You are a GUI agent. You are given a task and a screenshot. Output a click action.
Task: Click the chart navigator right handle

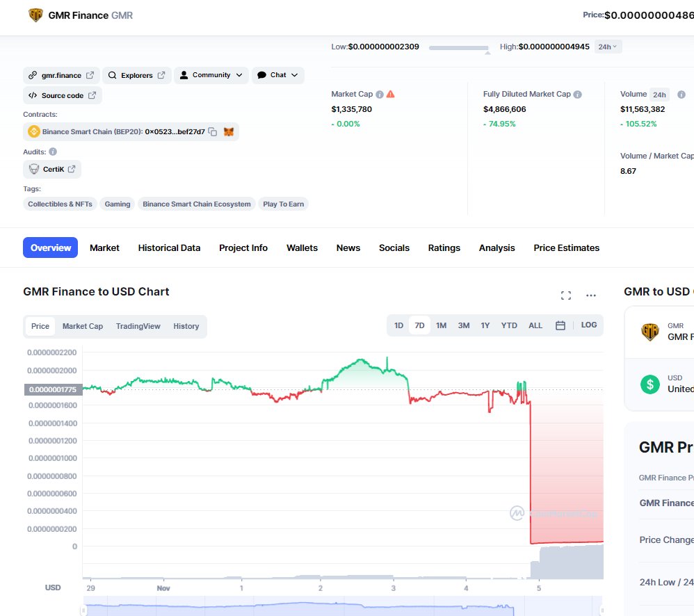click(602, 610)
